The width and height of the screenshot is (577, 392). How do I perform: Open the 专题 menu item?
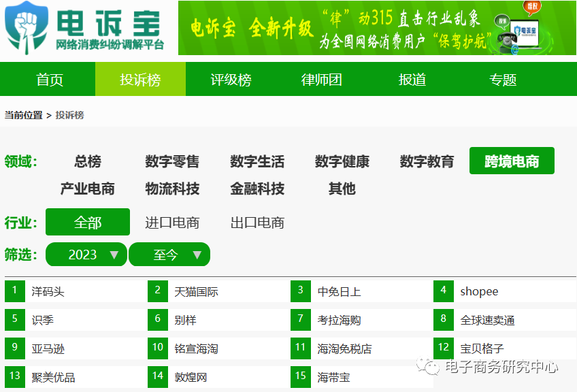pos(501,80)
